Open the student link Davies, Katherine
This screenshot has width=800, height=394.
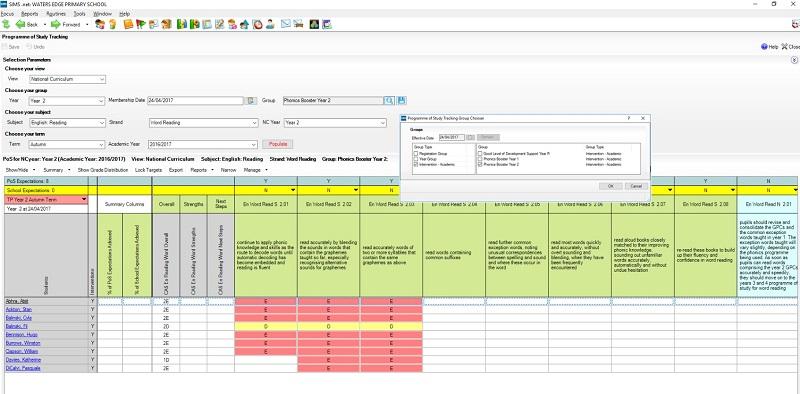point(23,359)
